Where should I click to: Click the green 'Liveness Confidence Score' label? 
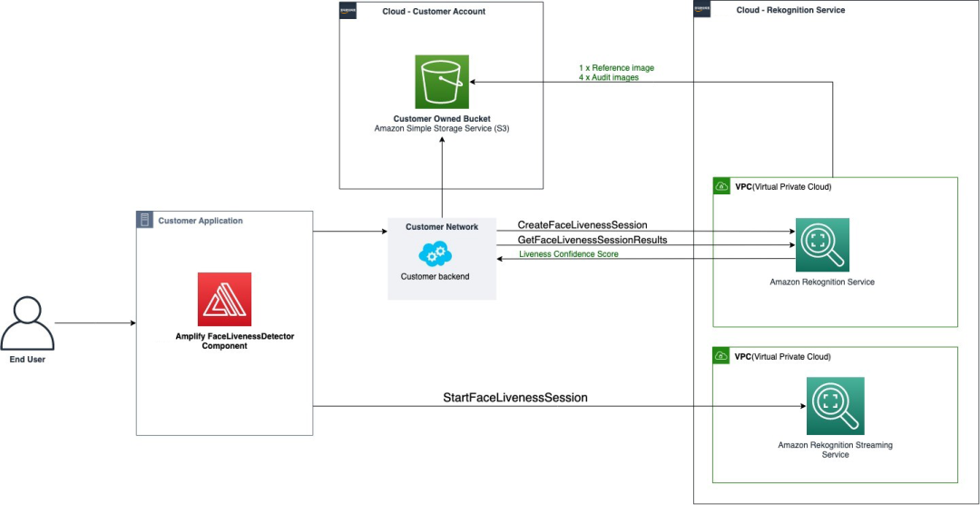(x=569, y=254)
